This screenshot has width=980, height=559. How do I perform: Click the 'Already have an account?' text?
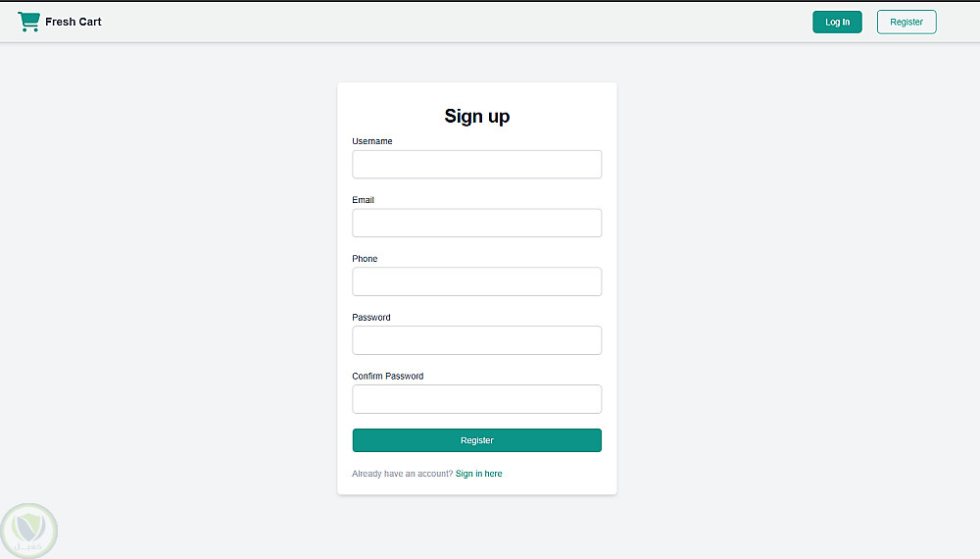[402, 474]
